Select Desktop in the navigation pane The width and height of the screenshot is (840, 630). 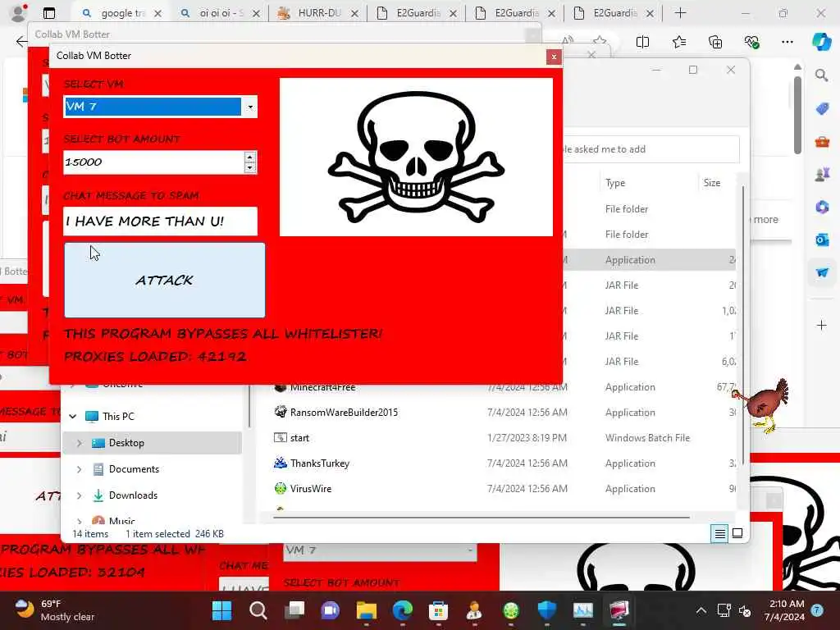(x=126, y=443)
